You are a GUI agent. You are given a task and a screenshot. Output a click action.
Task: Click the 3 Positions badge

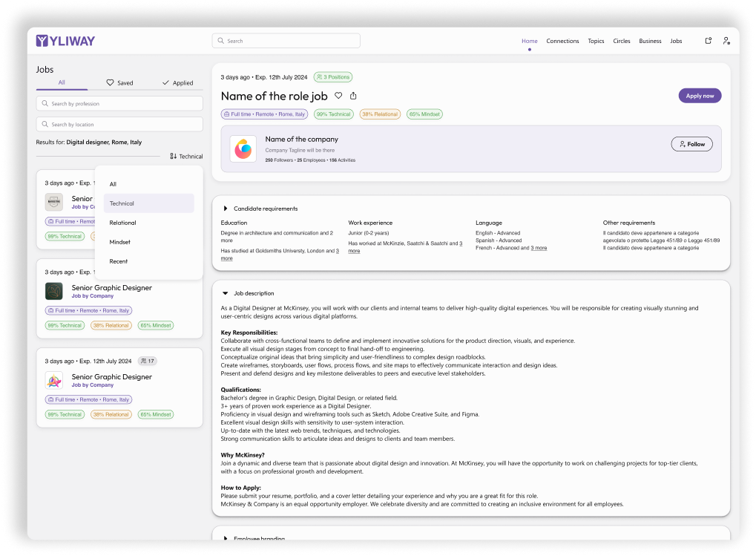333,77
